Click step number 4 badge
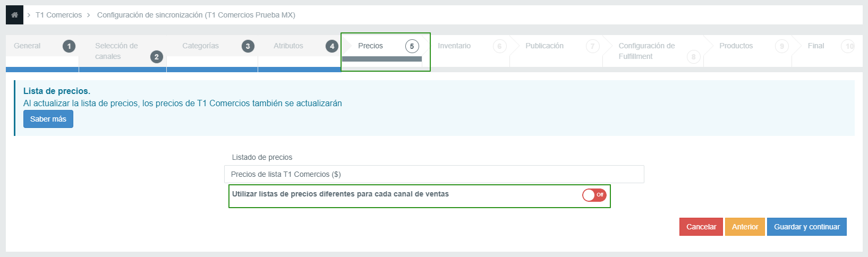Screen dimensions: 868x257 (332, 46)
